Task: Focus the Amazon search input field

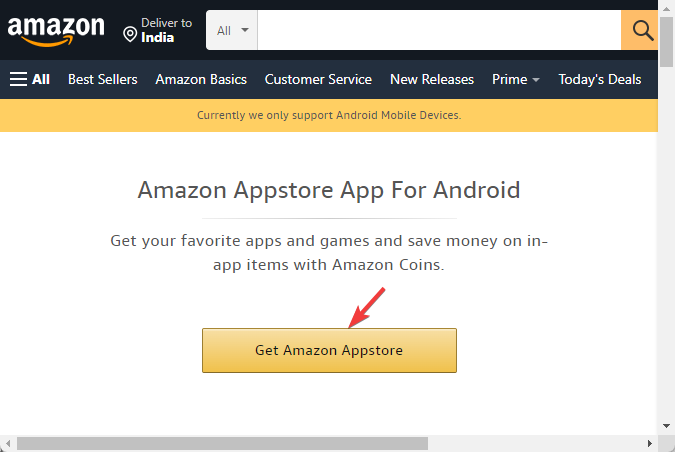Action: [x=439, y=30]
